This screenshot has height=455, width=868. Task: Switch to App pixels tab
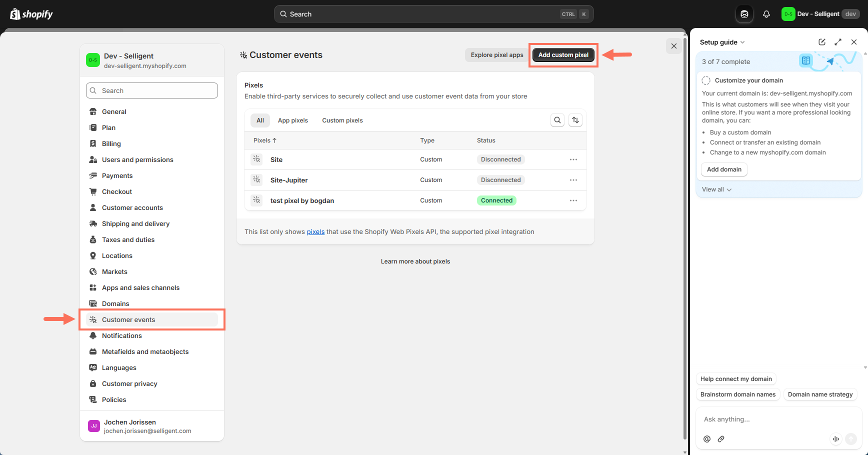click(293, 120)
